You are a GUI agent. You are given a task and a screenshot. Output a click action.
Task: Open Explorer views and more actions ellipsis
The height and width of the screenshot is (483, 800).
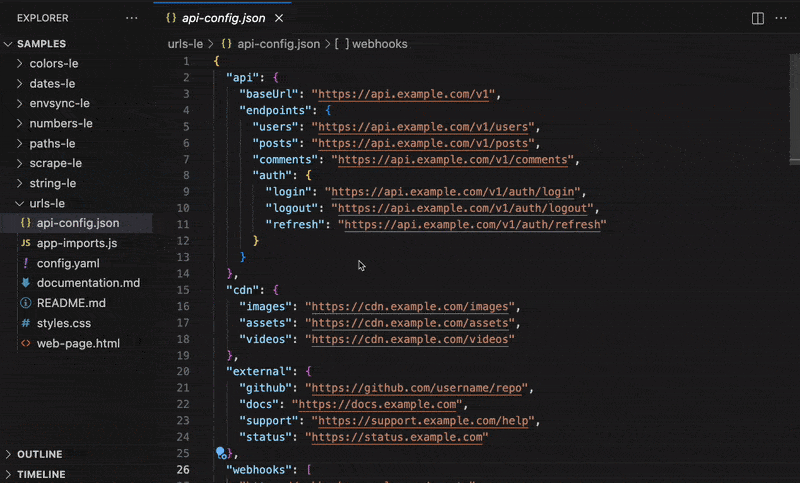tap(132, 18)
